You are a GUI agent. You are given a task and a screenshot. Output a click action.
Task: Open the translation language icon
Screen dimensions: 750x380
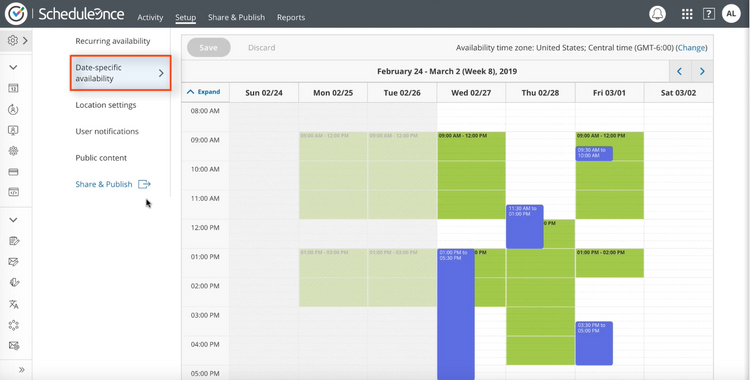click(14, 304)
